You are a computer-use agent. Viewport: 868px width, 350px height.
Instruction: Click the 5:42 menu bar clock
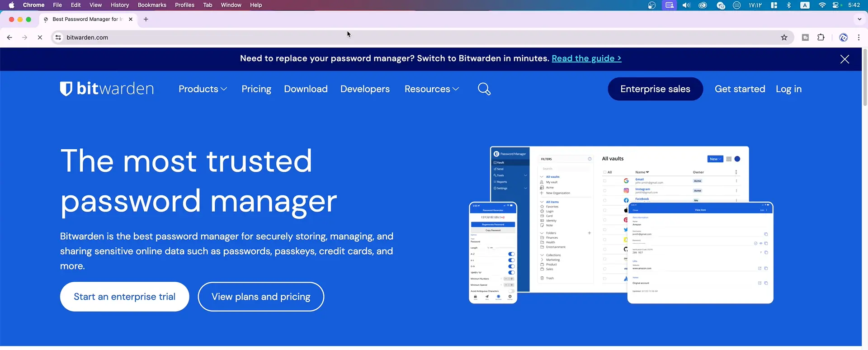pyautogui.click(x=854, y=5)
